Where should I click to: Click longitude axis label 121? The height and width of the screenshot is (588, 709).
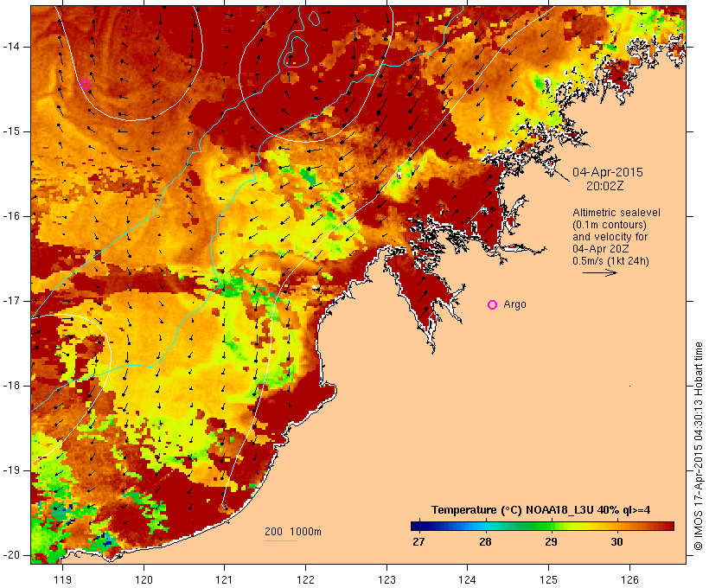point(224,579)
